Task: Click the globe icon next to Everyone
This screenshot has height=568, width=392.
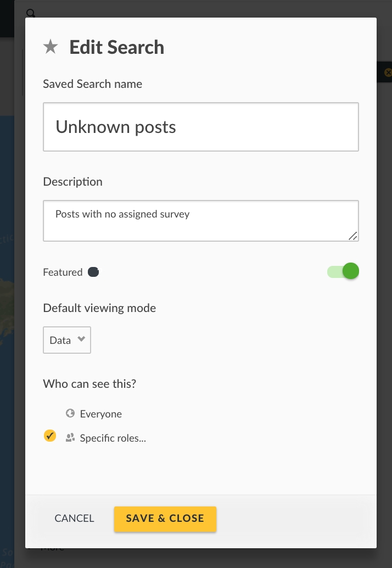Action: click(70, 414)
